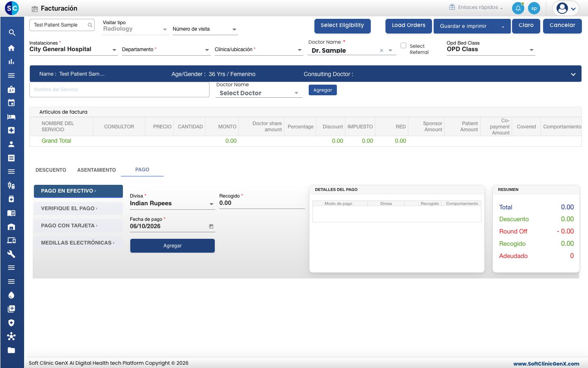Image resolution: width=588 pixels, height=368 pixels.
Task: Expand the patient details banner chevron
Action: pos(573,74)
